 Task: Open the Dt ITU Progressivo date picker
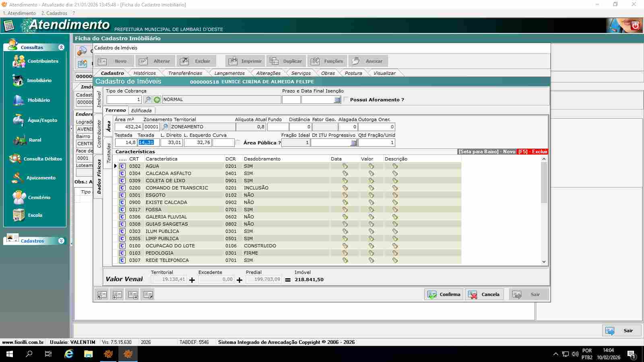click(x=354, y=143)
